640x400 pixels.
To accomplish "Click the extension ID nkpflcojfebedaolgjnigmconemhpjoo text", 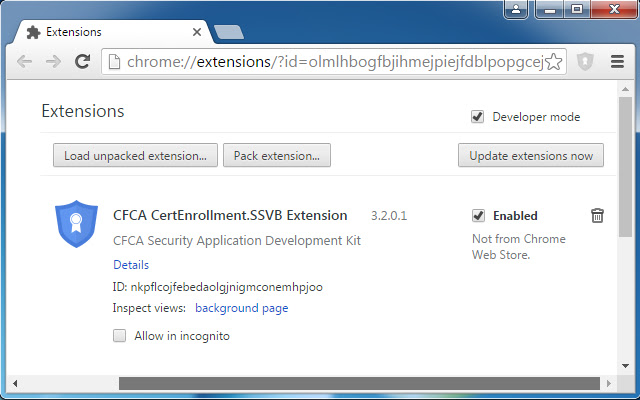I will [227, 287].
